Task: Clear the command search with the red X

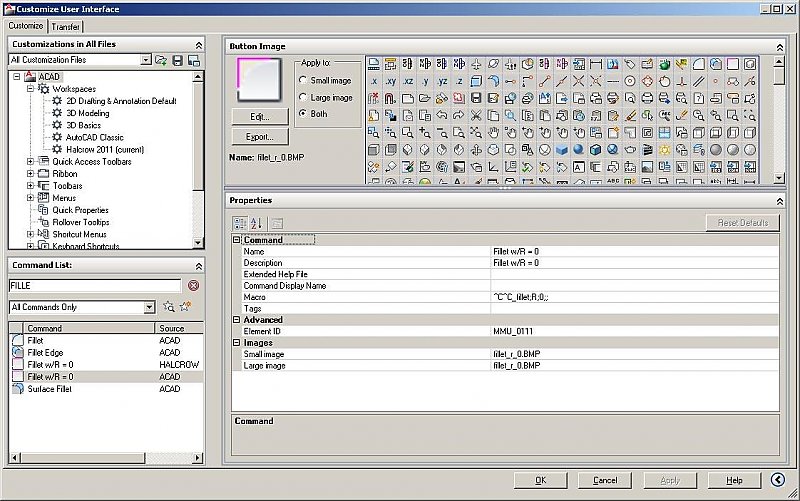Action: [x=194, y=285]
